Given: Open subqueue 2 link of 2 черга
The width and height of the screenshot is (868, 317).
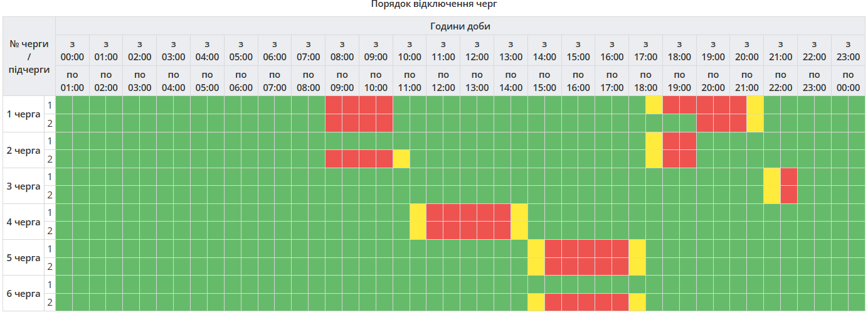Looking at the screenshot, I should click(x=50, y=159).
